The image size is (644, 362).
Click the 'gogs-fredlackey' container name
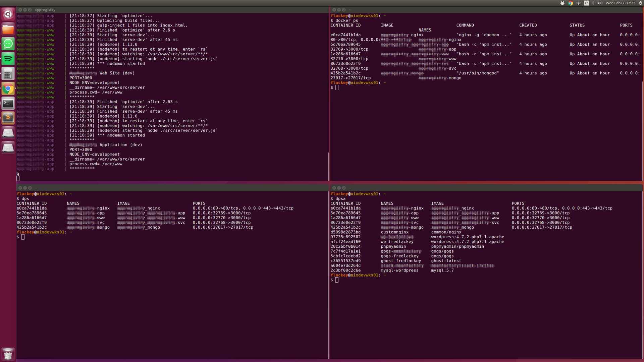pos(399,256)
